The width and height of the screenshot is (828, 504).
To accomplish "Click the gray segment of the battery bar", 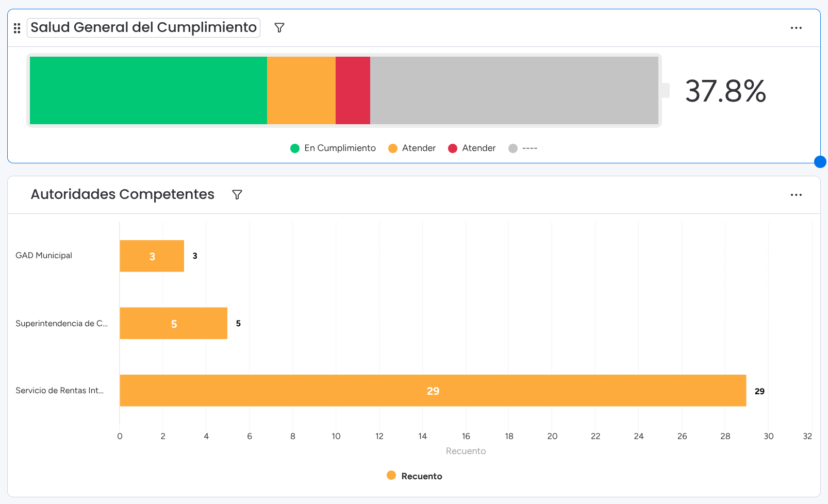I will 514,90.
